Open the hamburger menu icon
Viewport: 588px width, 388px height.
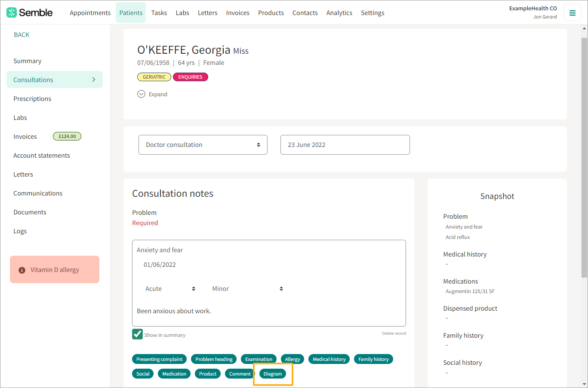[572, 13]
